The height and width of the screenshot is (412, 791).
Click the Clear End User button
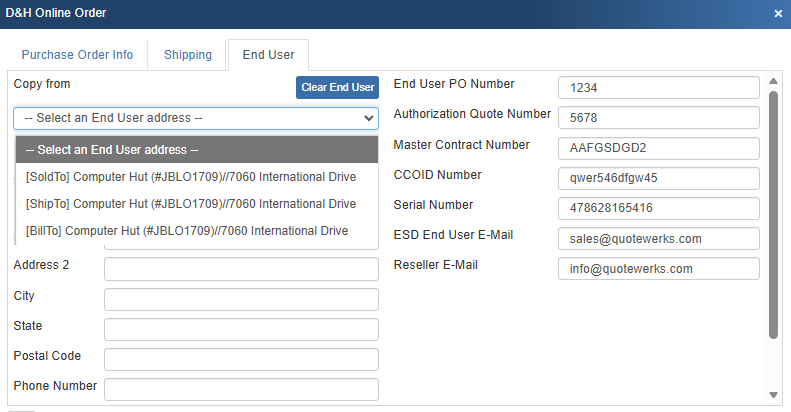point(337,87)
